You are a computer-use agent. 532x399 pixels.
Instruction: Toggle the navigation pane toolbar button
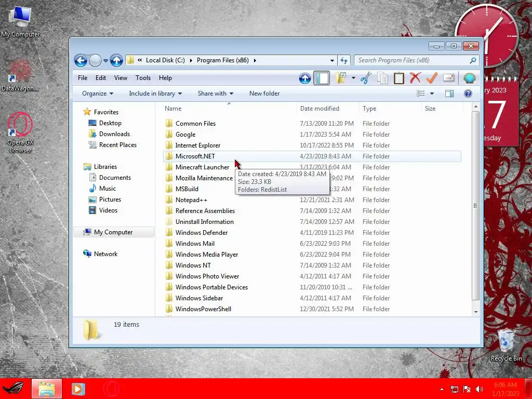(x=321, y=78)
